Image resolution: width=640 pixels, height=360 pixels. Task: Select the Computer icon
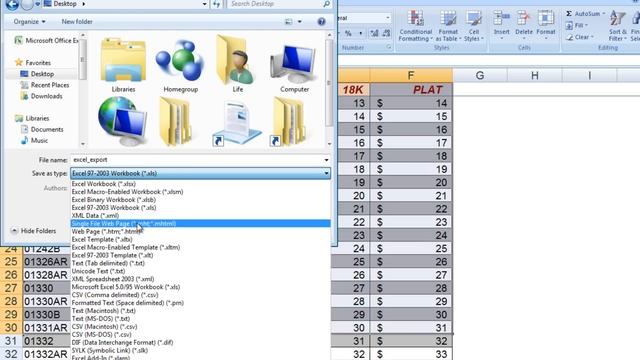293,63
